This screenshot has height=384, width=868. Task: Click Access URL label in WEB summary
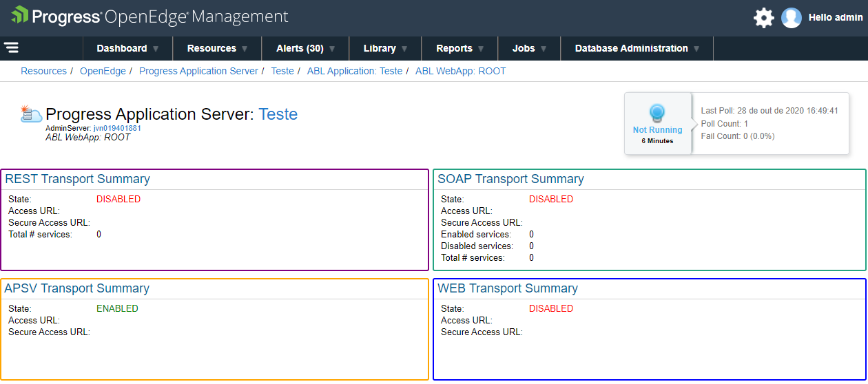pyautogui.click(x=466, y=320)
